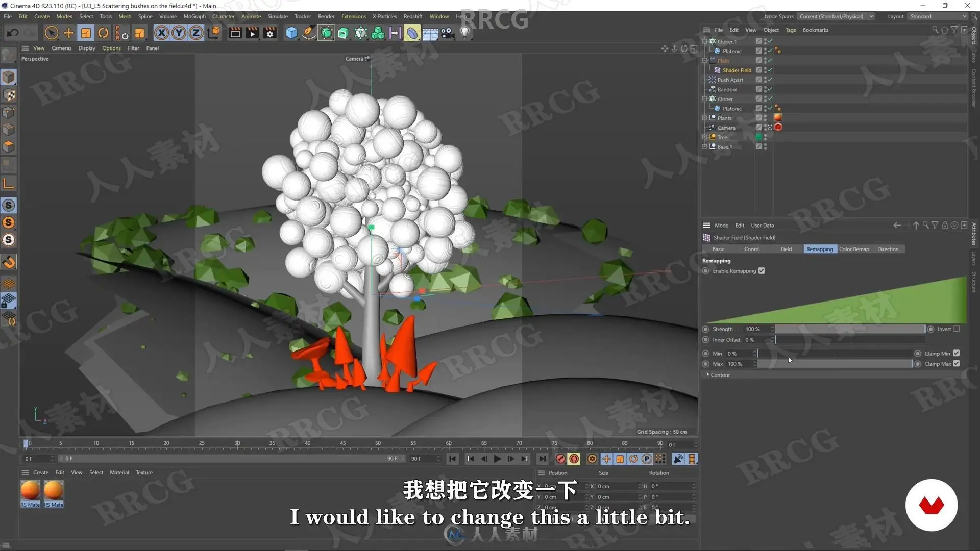This screenshot has height=551, width=980.
Task: Open the Material Manager Create menu
Action: pyautogui.click(x=41, y=472)
